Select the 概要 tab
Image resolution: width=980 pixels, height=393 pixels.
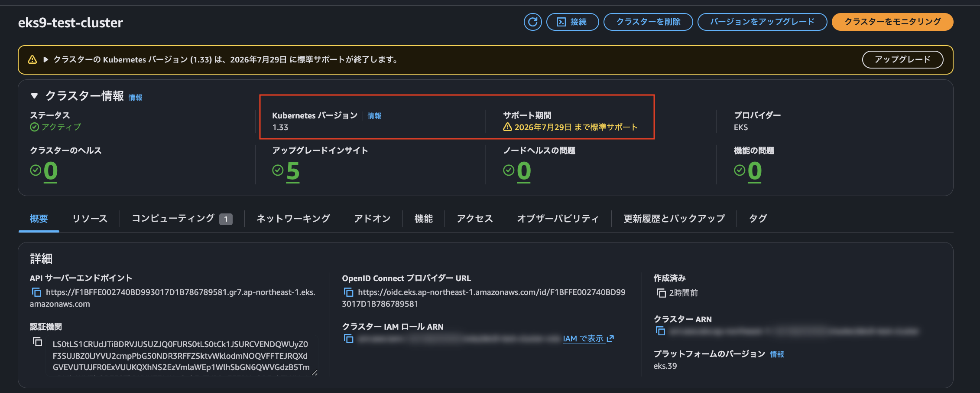pyautogui.click(x=39, y=219)
